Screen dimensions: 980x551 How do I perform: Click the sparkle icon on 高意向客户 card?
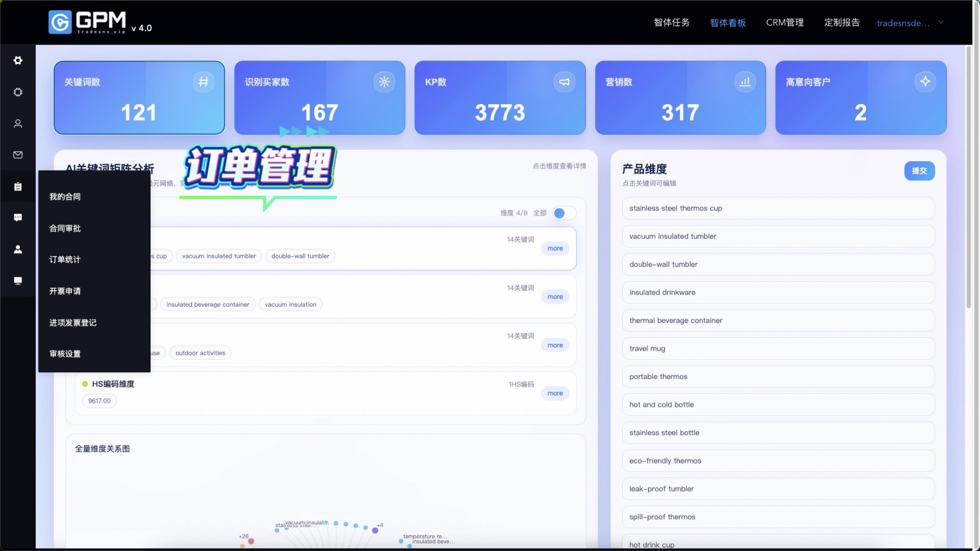(925, 82)
